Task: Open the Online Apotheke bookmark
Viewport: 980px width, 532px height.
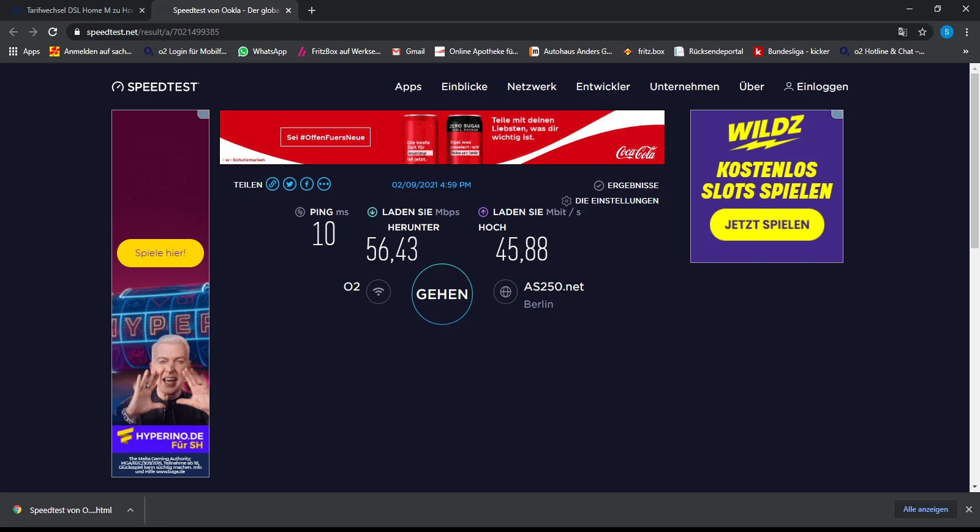Action: 477,51
